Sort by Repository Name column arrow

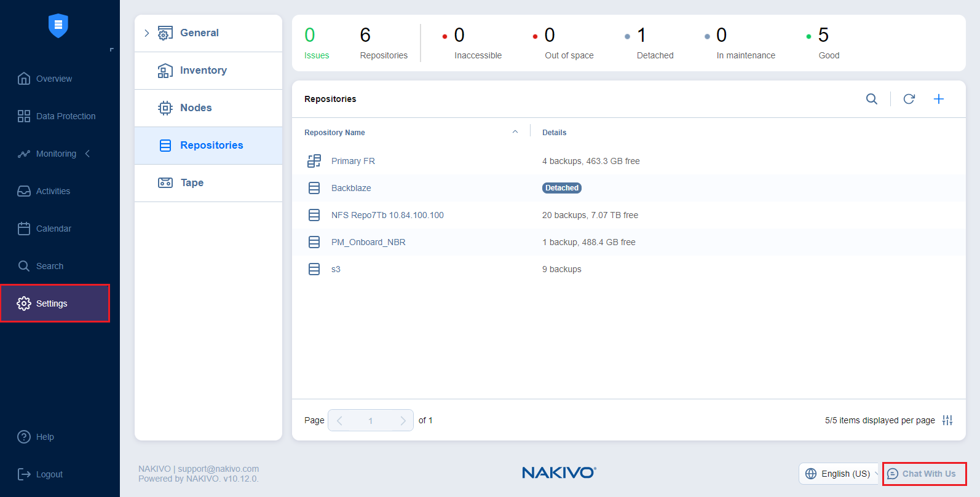(x=515, y=132)
